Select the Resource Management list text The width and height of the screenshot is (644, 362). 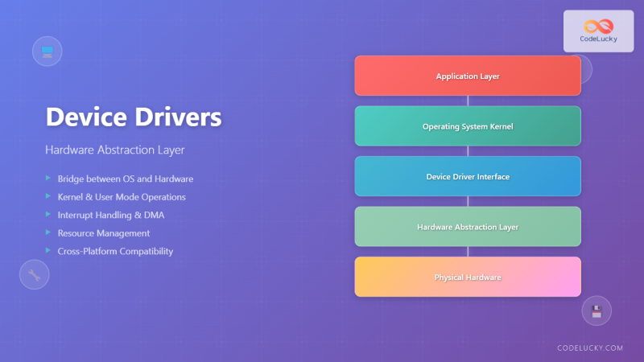103,233
